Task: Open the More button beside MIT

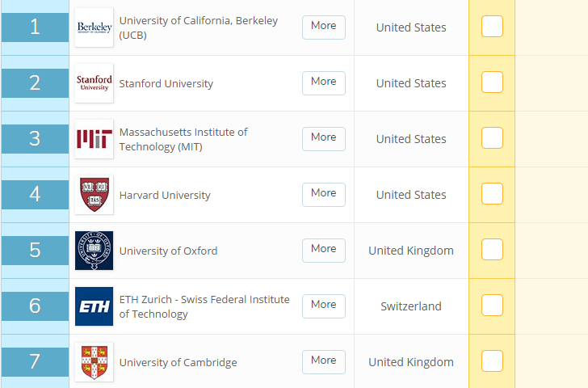Action: (323, 138)
